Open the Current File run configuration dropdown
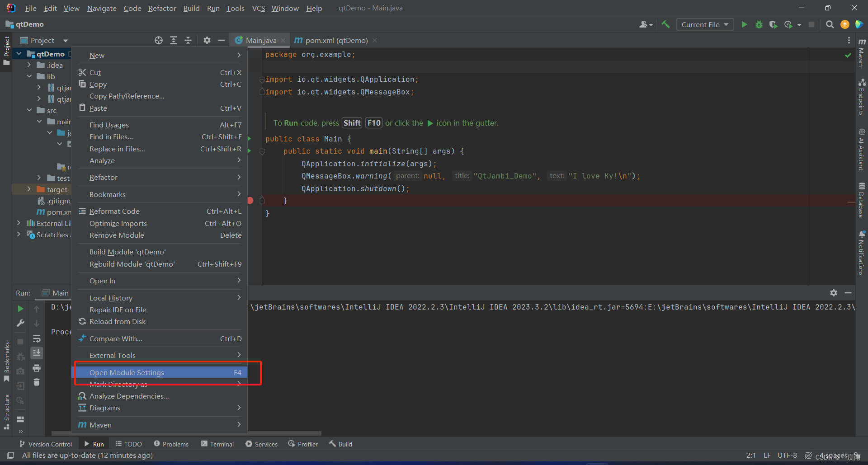This screenshot has height=465, width=868. tap(704, 24)
